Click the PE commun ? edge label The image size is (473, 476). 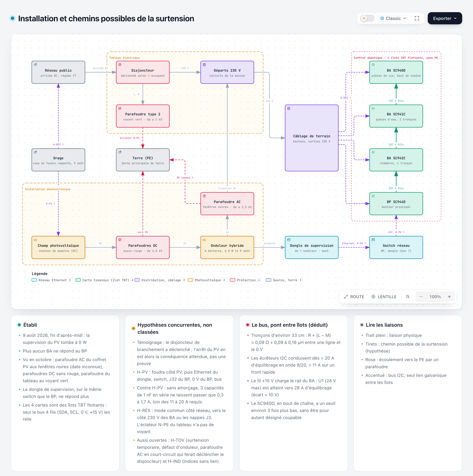[185, 178]
